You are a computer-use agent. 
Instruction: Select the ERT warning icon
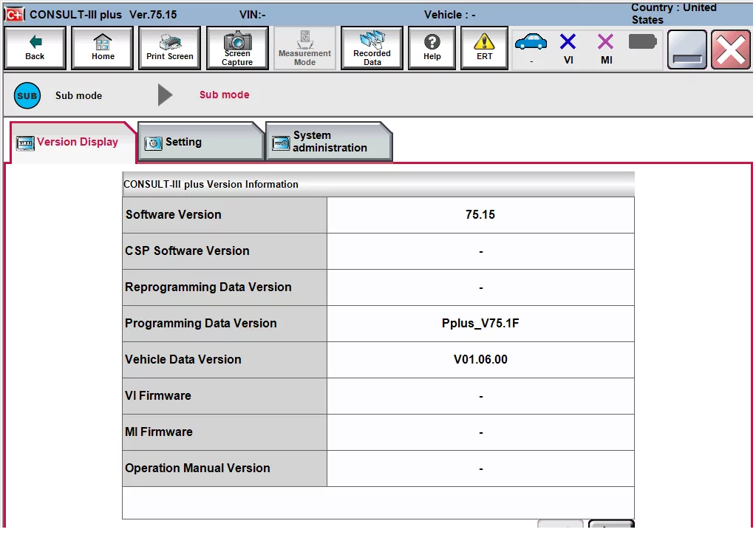(x=483, y=47)
